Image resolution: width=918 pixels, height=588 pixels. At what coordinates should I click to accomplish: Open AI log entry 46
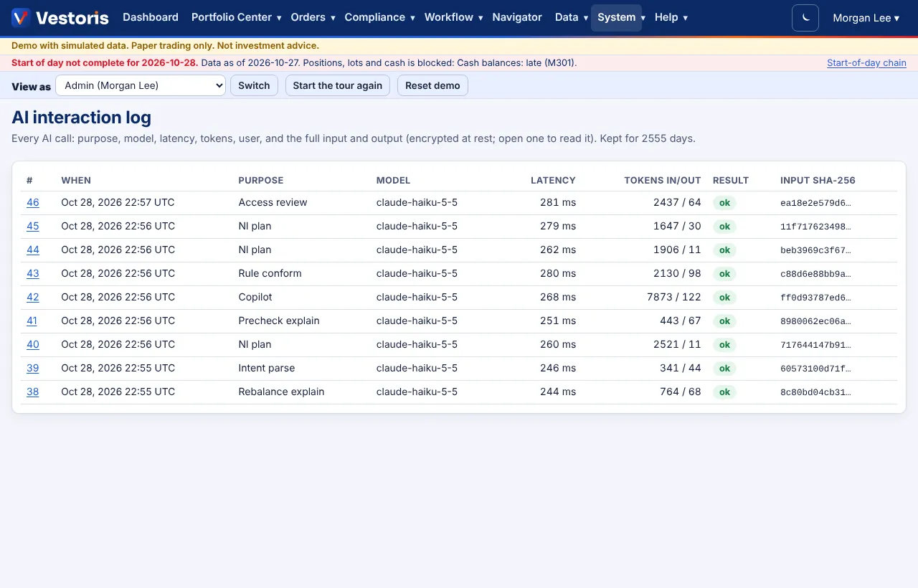(x=33, y=202)
